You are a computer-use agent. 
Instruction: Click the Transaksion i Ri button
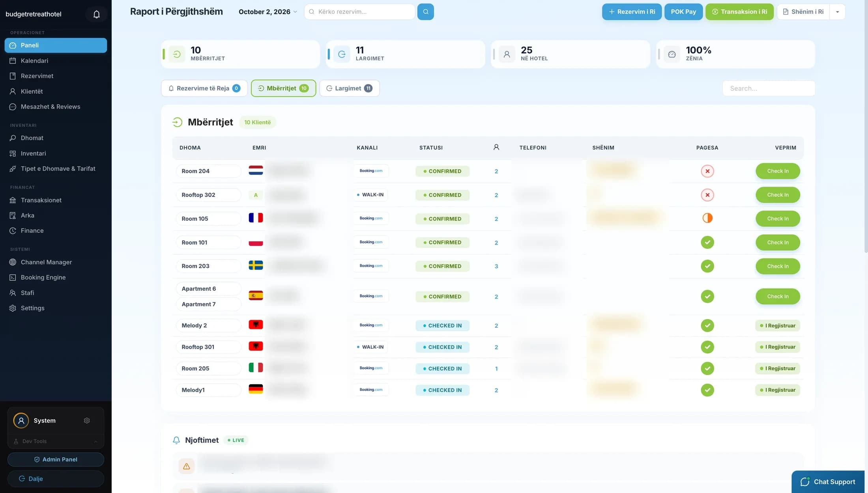[x=739, y=12]
